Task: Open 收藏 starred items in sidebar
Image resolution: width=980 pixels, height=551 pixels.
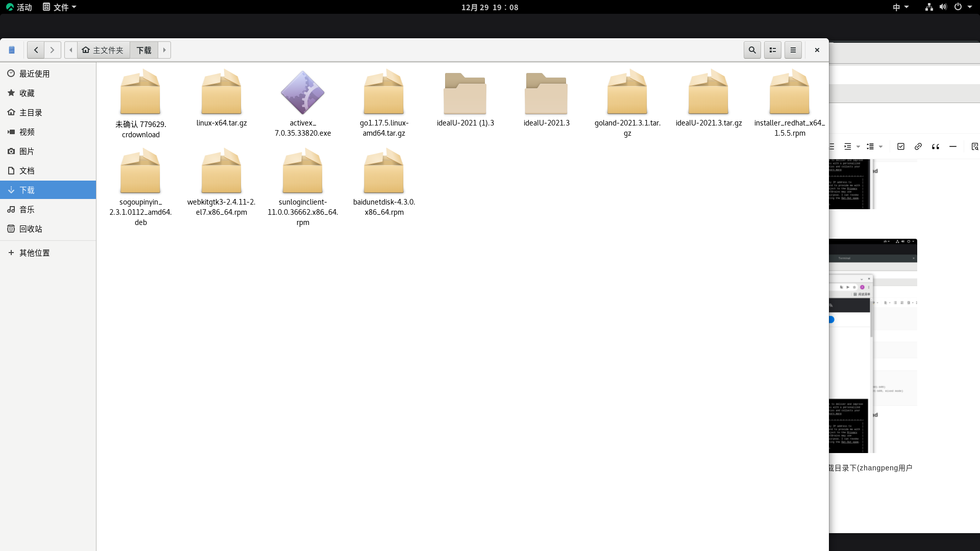Action: pos(48,93)
